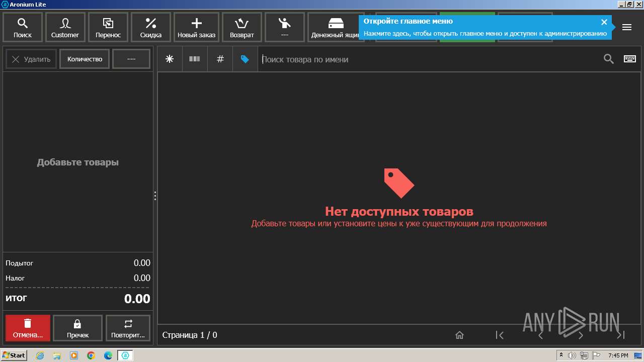Open Microsoft Edge from taskbar
Screen dimensions: 644x362
tap(108, 355)
